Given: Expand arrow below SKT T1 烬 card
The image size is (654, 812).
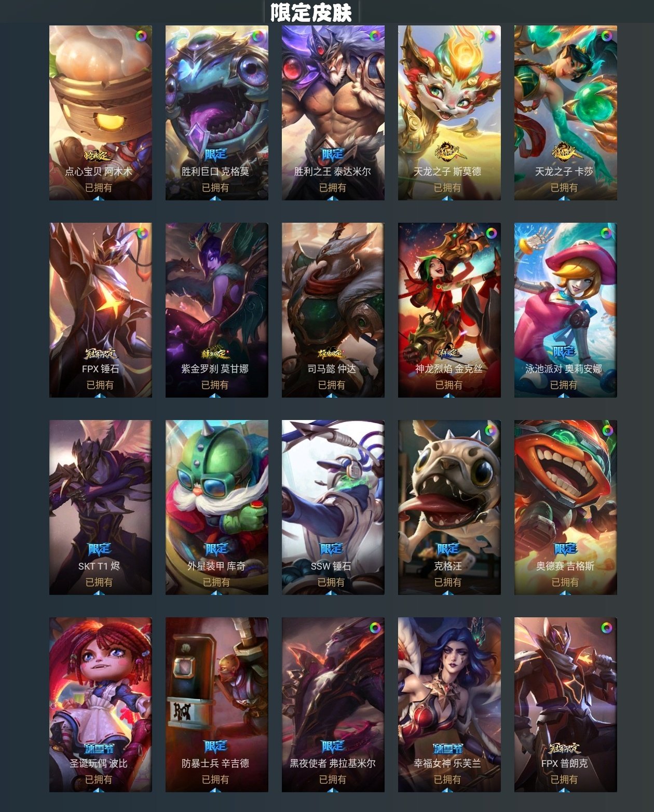Looking at the screenshot, I should pyautogui.click(x=100, y=592).
